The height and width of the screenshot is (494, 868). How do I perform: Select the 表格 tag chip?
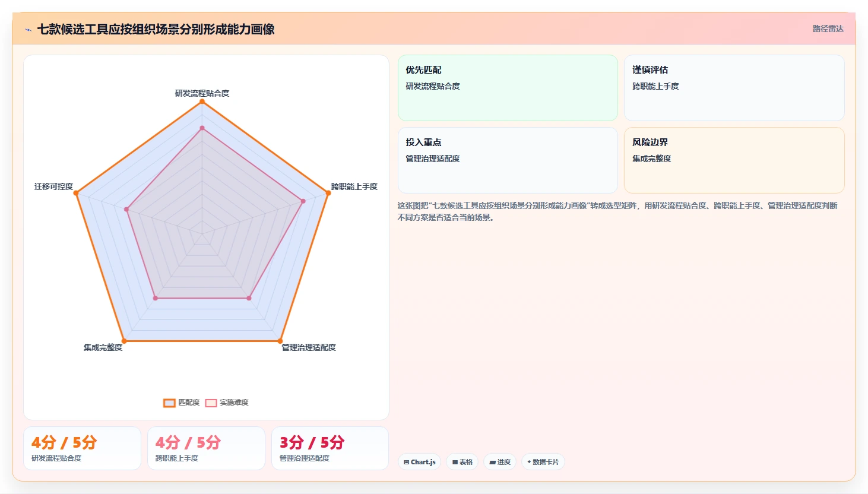click(462, 462)
